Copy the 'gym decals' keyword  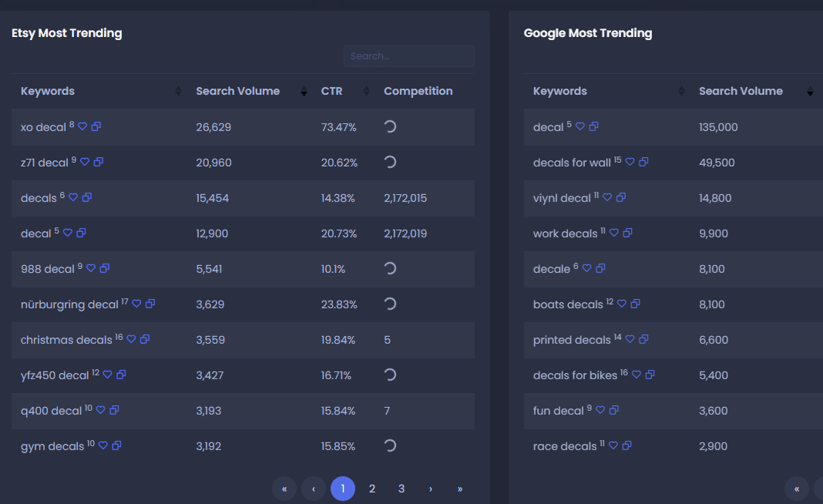click(x=116, y=445)
